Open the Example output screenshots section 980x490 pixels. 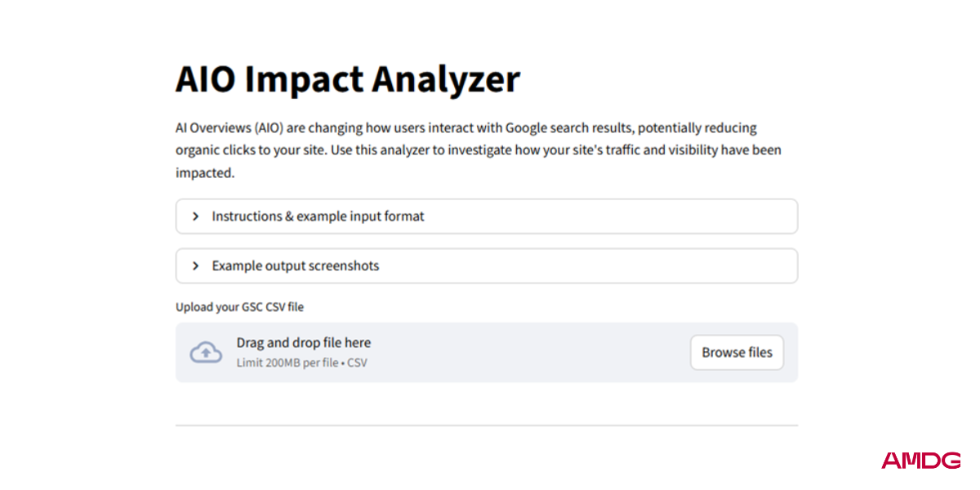click(x=296, y=266)
